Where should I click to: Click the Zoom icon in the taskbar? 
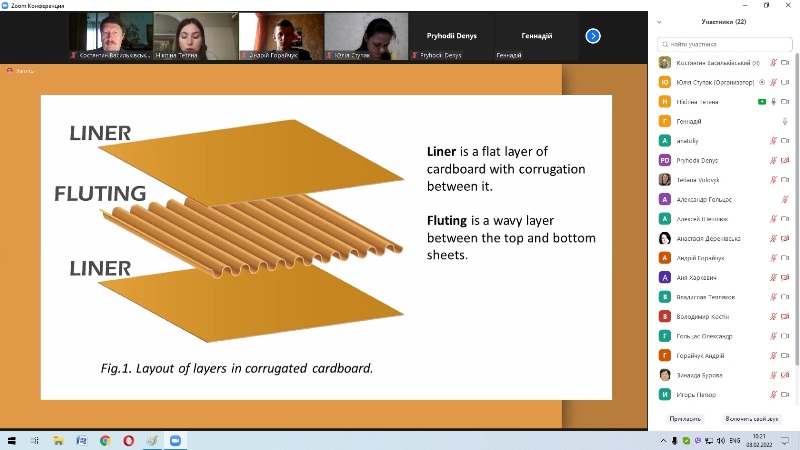pyautogui.click(x=176, y=441)
